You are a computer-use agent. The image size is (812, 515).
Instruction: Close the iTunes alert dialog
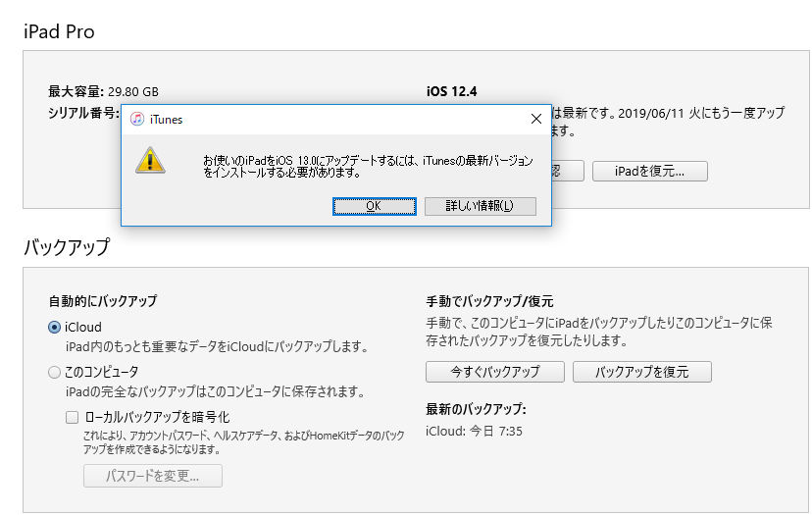tap(536, 119)
